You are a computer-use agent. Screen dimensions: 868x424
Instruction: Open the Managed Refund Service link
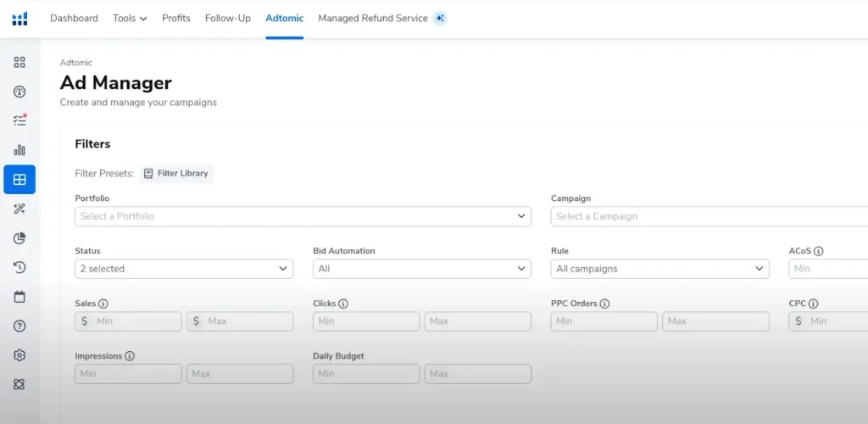point(373,18)
